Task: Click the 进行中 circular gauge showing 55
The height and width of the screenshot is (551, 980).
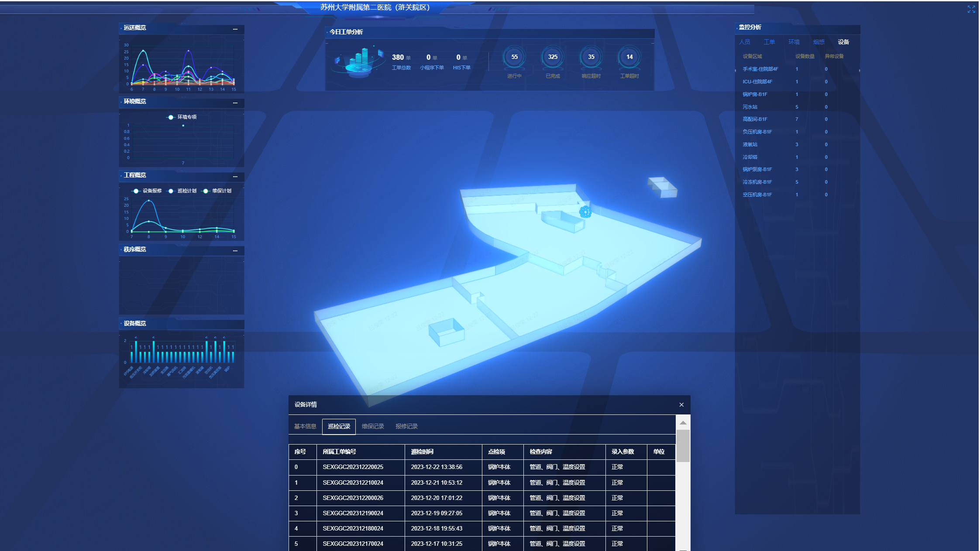Action: (514, 57)
